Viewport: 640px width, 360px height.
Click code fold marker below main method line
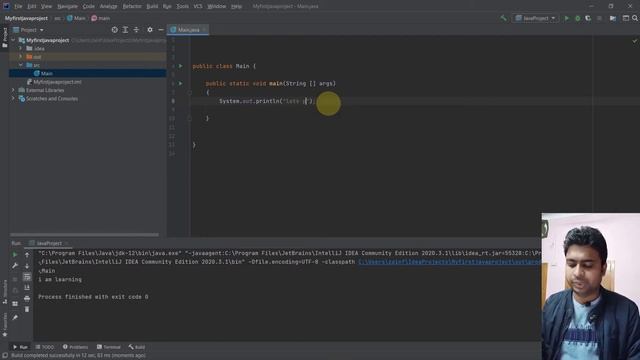pos(189,92)
